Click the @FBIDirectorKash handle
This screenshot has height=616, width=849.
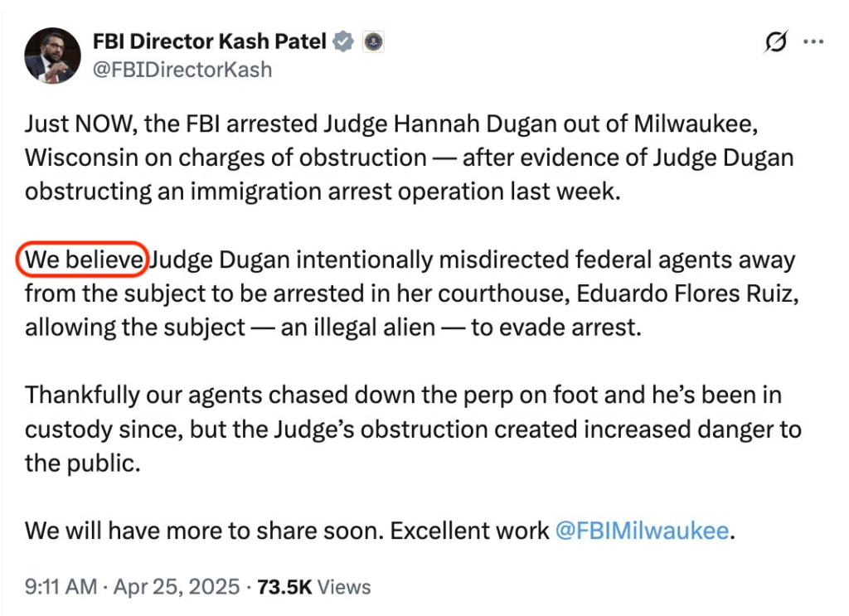point(182,70)
